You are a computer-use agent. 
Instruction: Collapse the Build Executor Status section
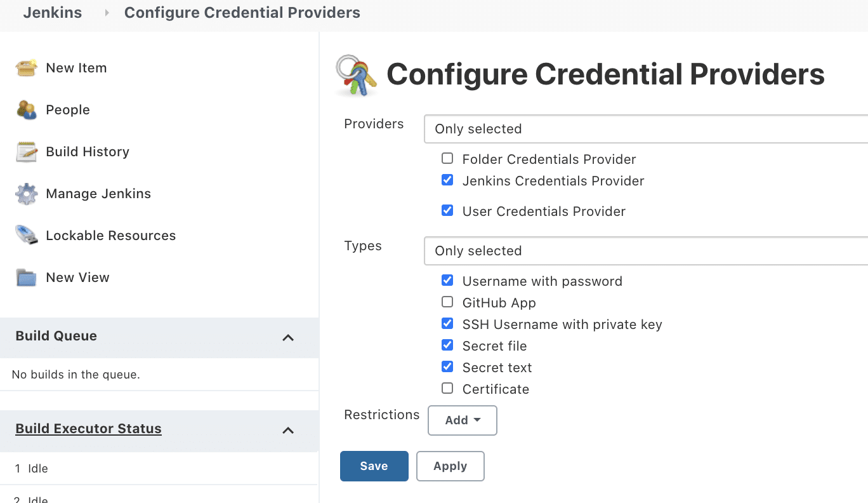[x=289, y=431]
